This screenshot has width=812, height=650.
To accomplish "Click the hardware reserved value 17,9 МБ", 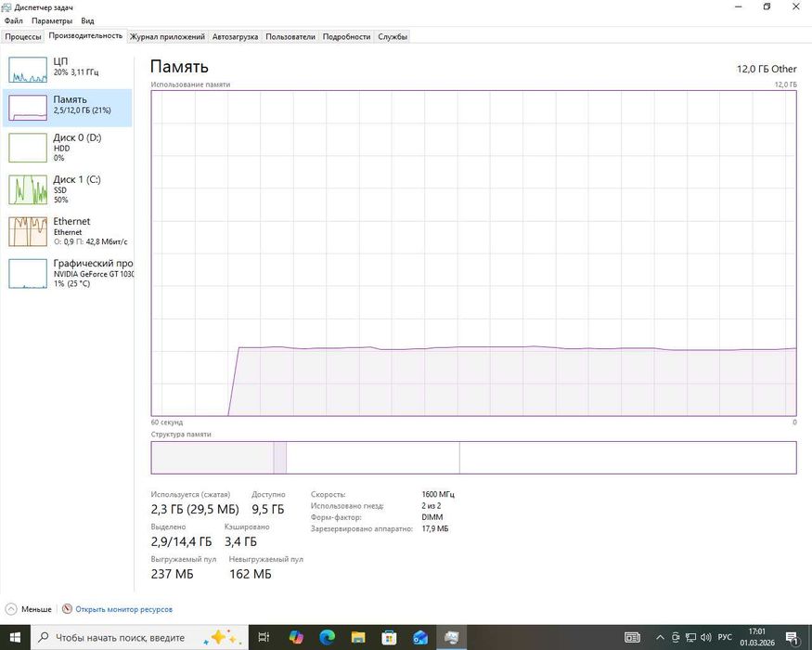I will tap(435, 528).
